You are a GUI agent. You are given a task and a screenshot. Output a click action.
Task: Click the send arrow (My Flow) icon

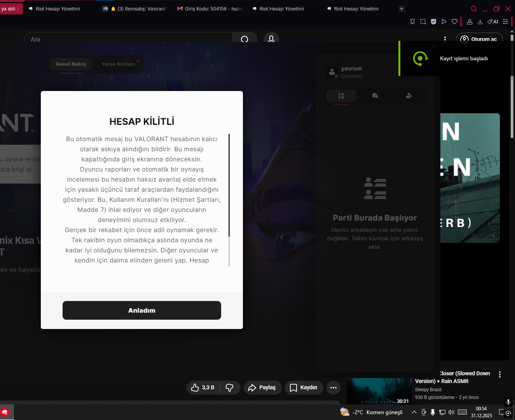tap(444, 22)
